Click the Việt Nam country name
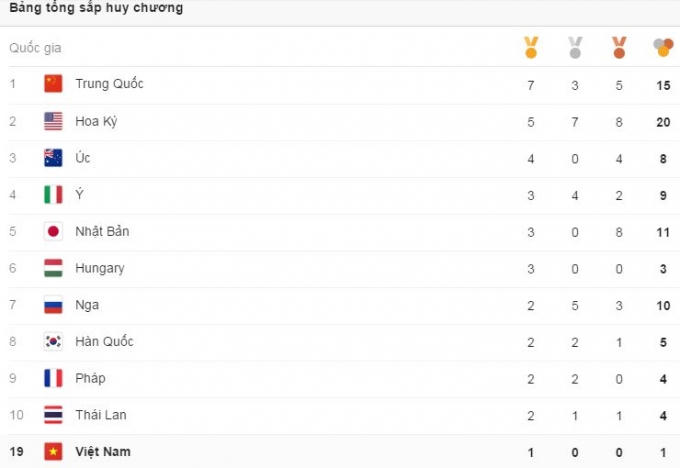Image resolution: width=680 pixels, height=468 pixels. (x=103, y=452)
